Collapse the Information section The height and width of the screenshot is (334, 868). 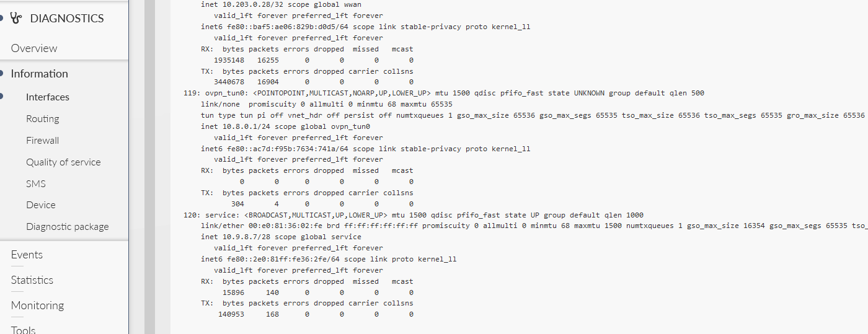pos(39,74)
